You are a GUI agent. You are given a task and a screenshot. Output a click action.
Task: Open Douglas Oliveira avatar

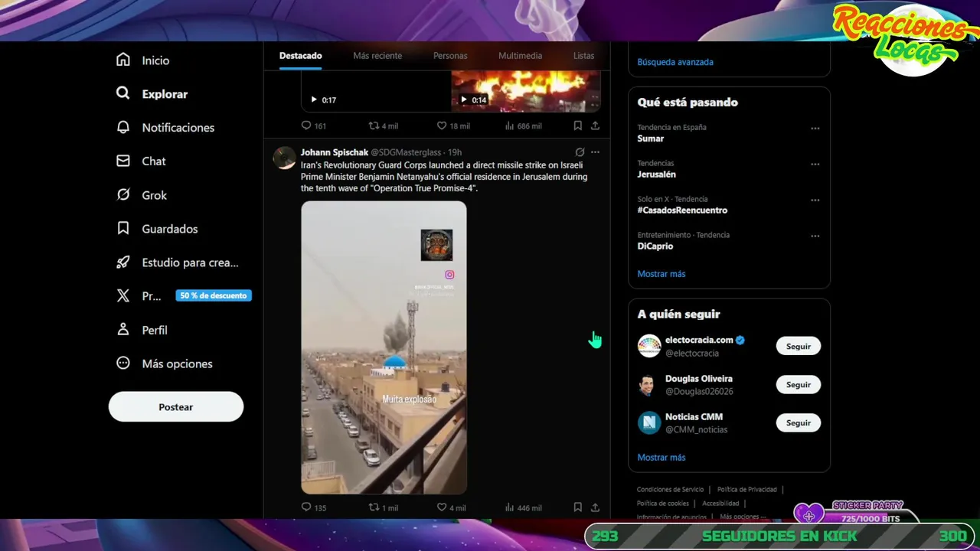click(649, 384)
